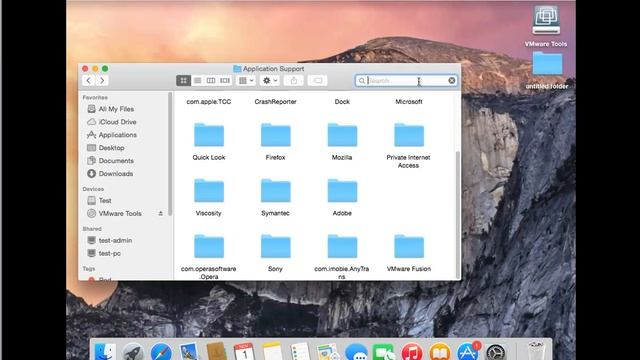The width and height of the screenshot is (640, 360).
Task: Eject the VMware Tools volume
Action: [x=160, y=213]
